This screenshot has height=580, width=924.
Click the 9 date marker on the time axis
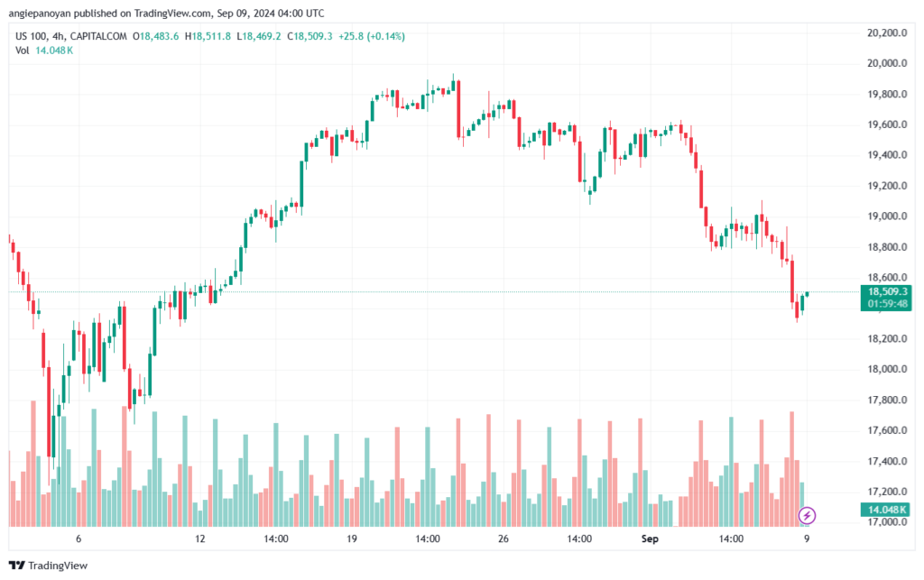pyautogui.click(x=808, y=539)
